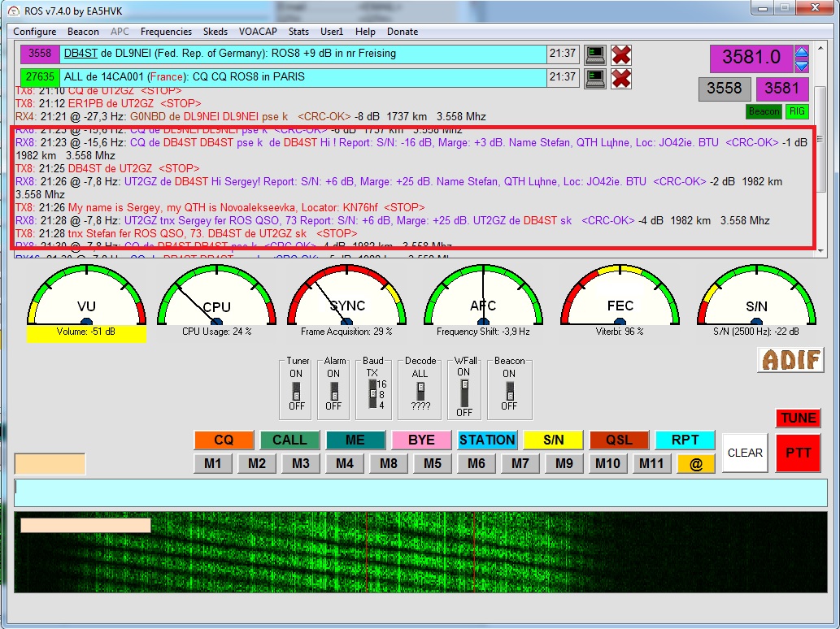Open the Frequencies menu

(x=166, y=32)
